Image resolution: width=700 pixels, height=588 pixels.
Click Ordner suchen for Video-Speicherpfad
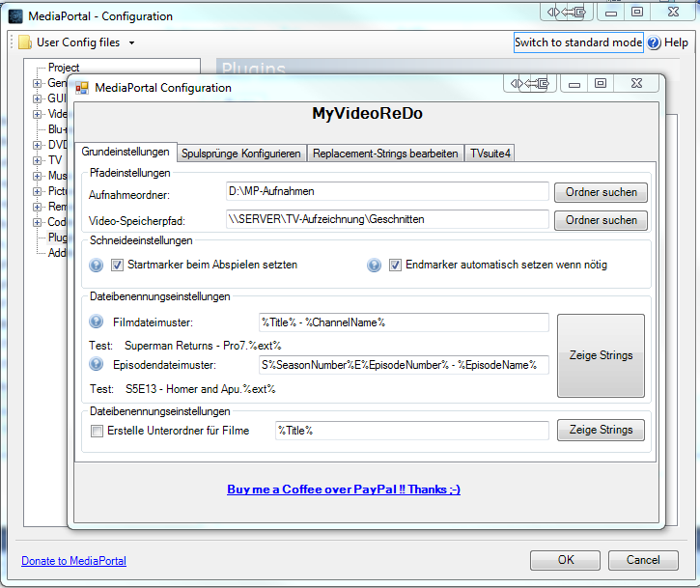coord(601,220)
